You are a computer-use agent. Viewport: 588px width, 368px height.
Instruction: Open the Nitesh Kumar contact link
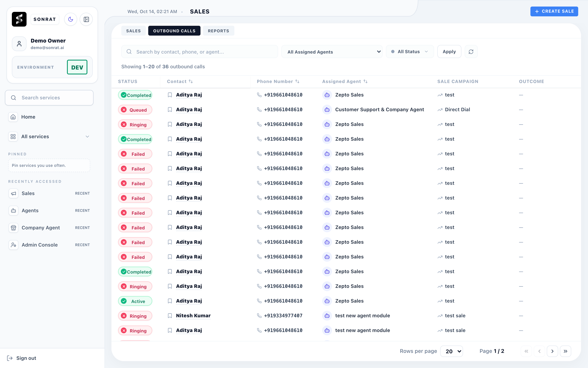pos(193,316)
